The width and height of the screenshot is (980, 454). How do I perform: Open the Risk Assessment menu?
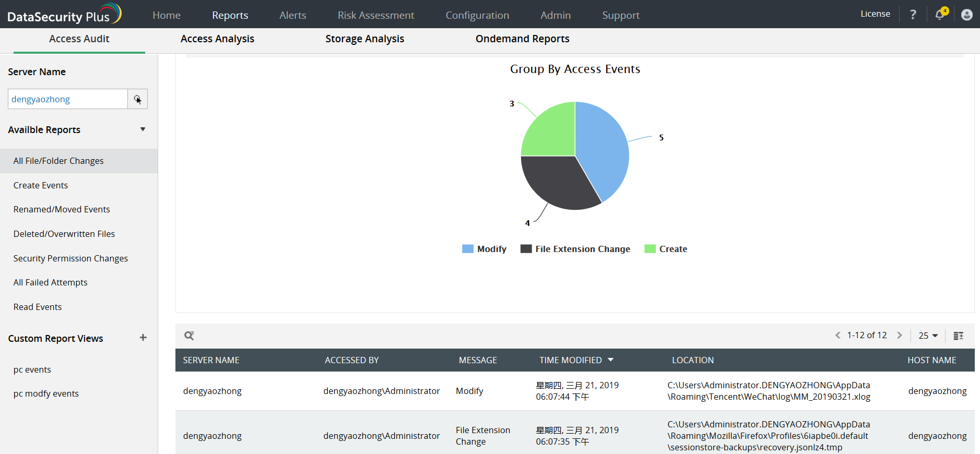click(x=375, y=15)
